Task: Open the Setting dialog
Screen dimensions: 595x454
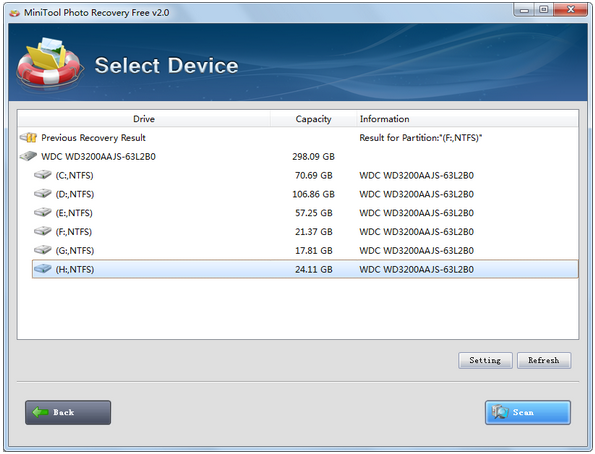Action: coord(485,360)
